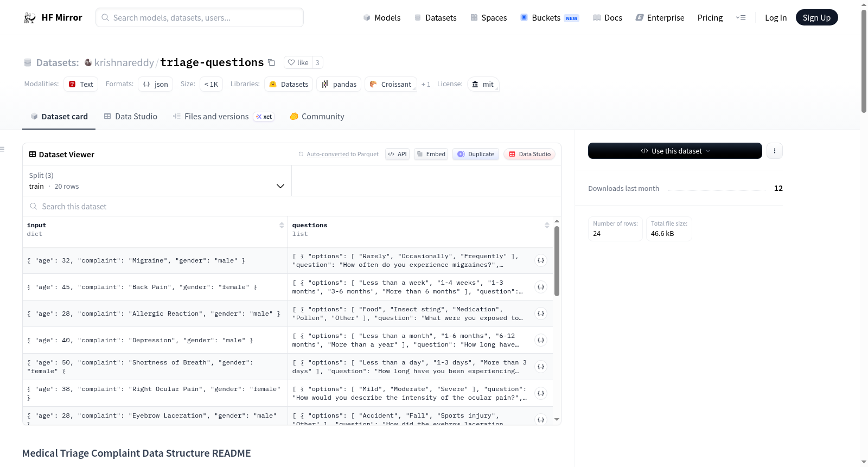
Task: Click the Log In link
Action: click(x=776, y=18)
